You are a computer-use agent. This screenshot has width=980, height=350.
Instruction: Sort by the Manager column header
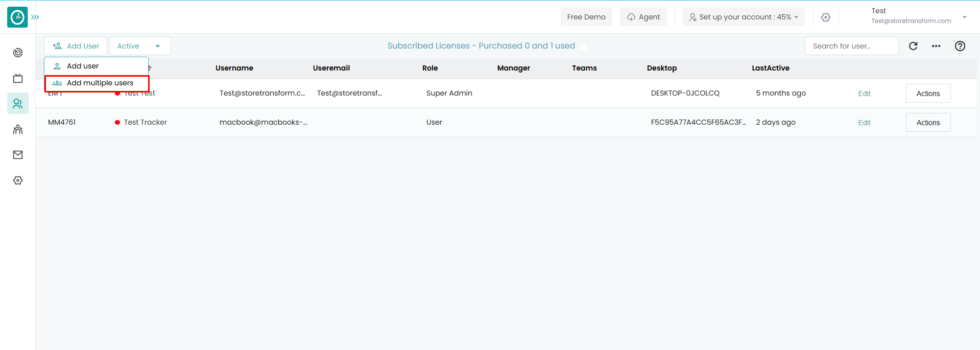pyautogui.click(x=514, y=68)
